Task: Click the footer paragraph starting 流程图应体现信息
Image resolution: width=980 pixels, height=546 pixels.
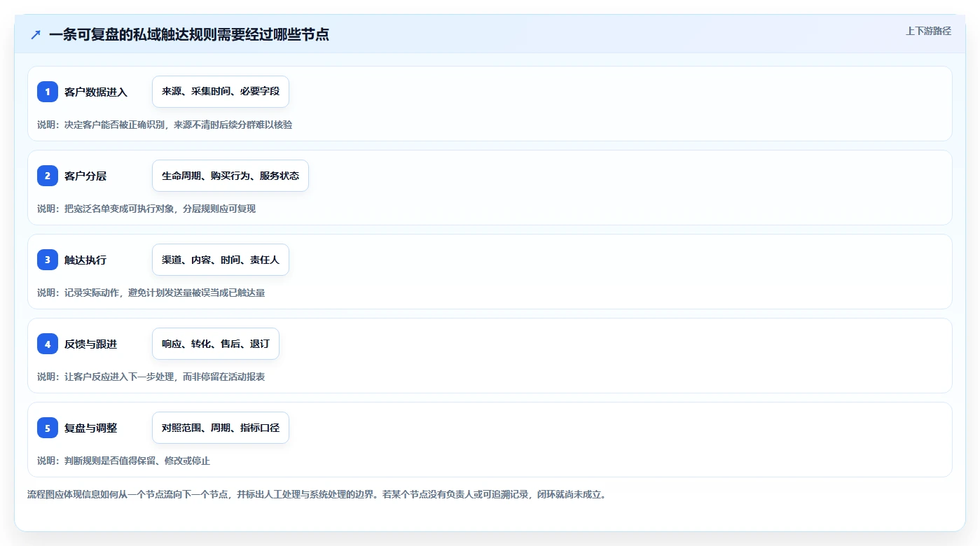Action: 317,494
